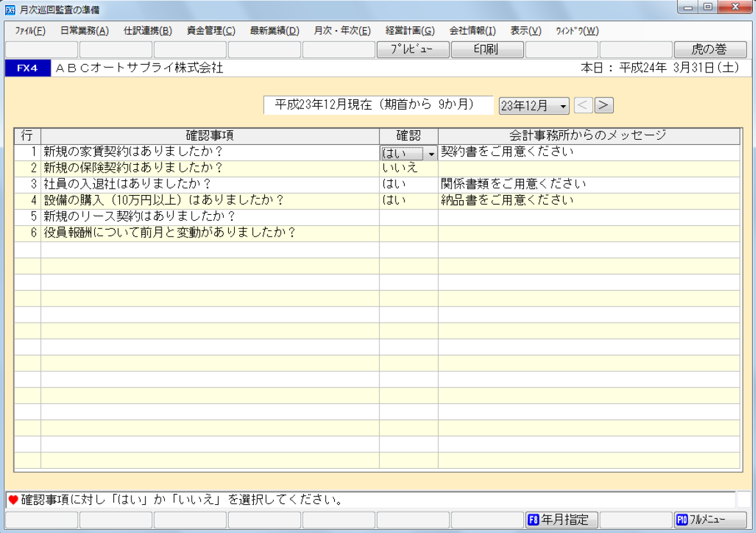
Task: Click the F8 年月指定 function button
Action: coord(561,520)
